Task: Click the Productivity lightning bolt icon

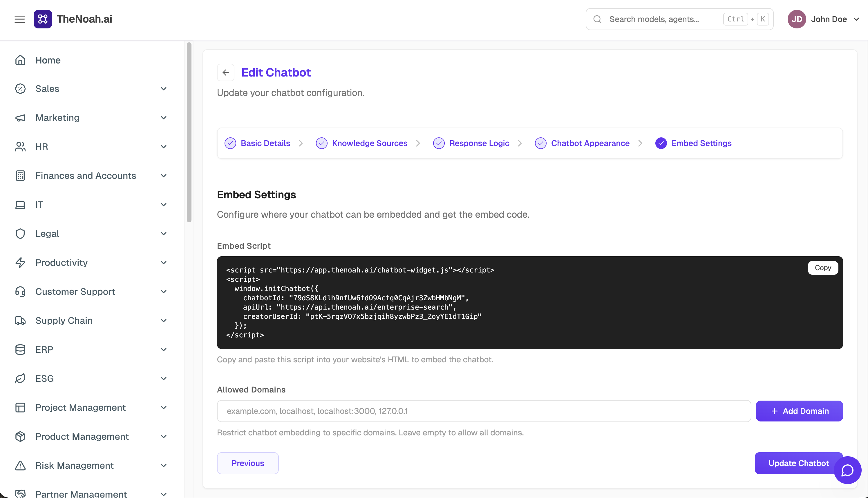Action: 20,262
